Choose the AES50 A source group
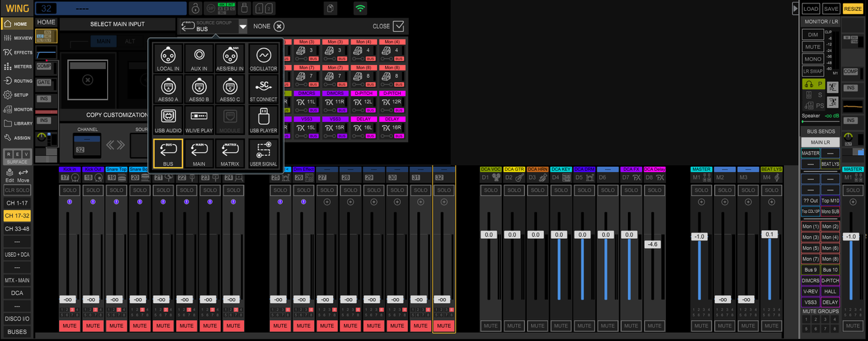Image resolution: width=868 pixels, height=341 pixels. (x=167, y=89)
